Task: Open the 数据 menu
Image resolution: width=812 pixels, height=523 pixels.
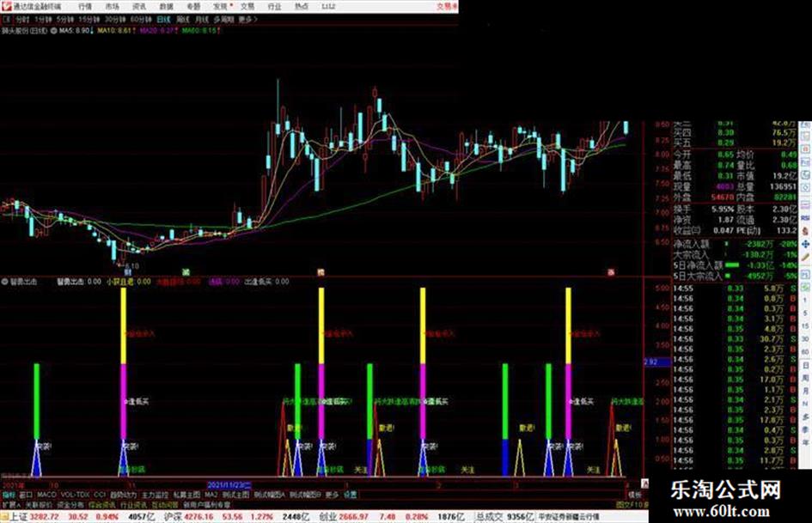Action: point(166,7)
